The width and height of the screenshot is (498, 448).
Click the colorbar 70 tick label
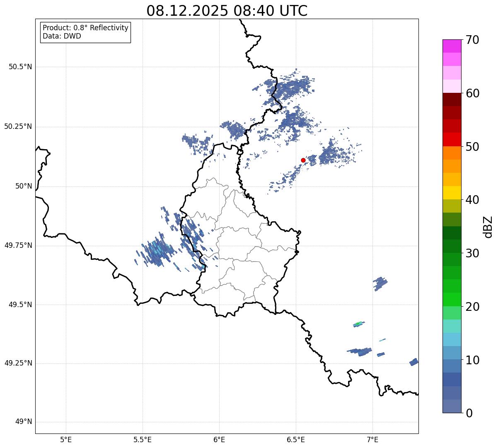472,40
